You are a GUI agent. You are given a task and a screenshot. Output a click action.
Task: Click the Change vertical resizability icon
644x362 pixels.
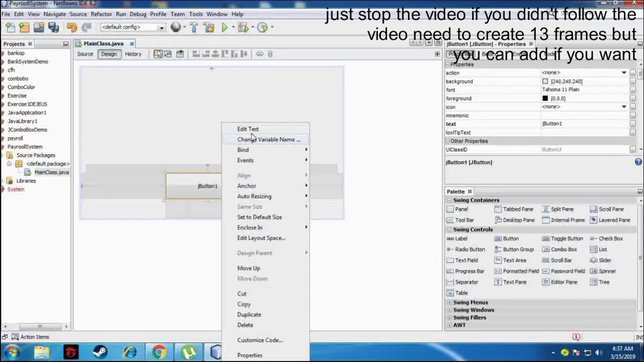tap(270, 54)
